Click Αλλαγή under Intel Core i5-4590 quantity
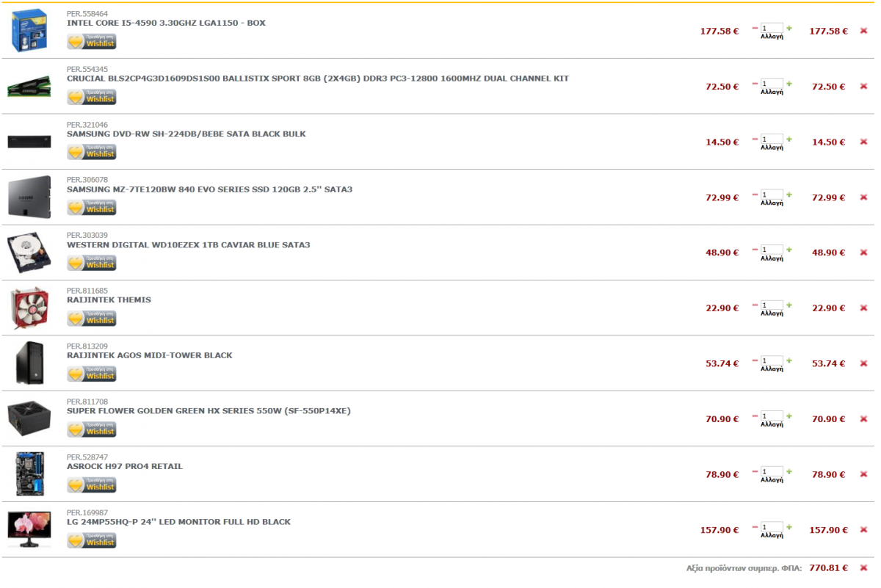Screen dimensions: 881x588 772,37
